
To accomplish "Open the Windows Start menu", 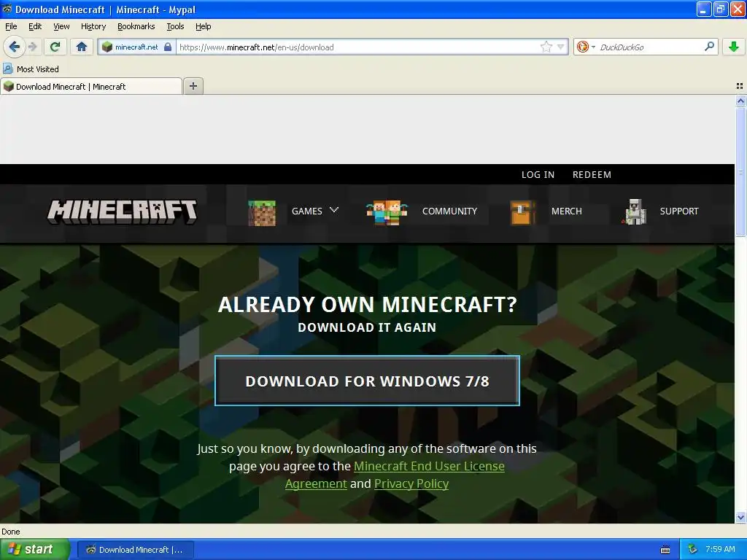I will pyautogui.click(x=35, y=550).
